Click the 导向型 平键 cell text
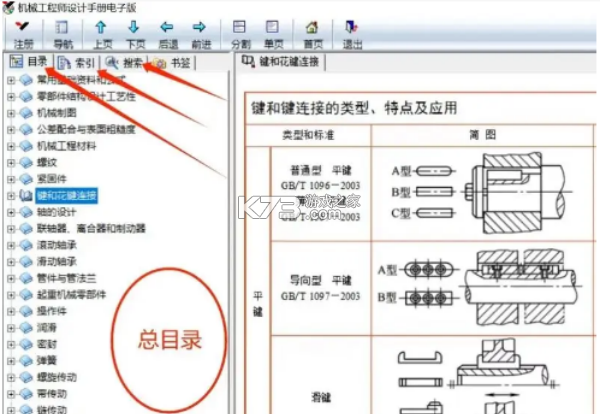600x414 pixels. tap(321, 280)
